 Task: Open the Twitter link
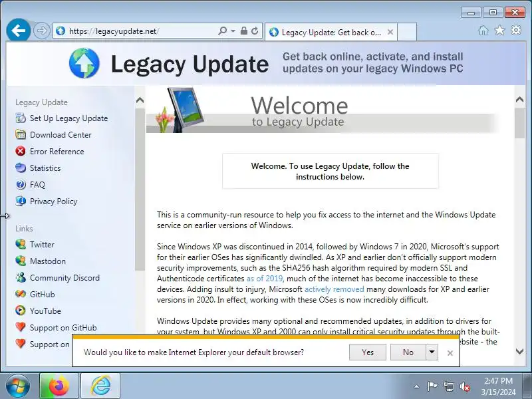point(42,244)
